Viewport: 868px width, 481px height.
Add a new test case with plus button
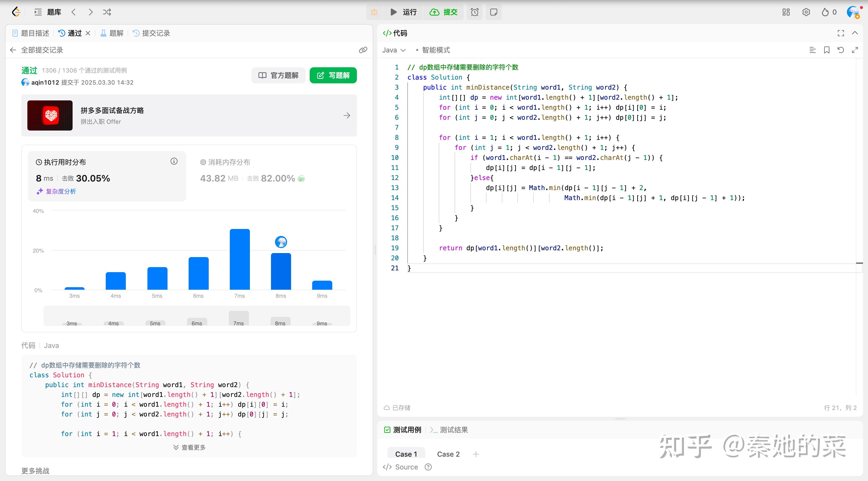[476, 454]
